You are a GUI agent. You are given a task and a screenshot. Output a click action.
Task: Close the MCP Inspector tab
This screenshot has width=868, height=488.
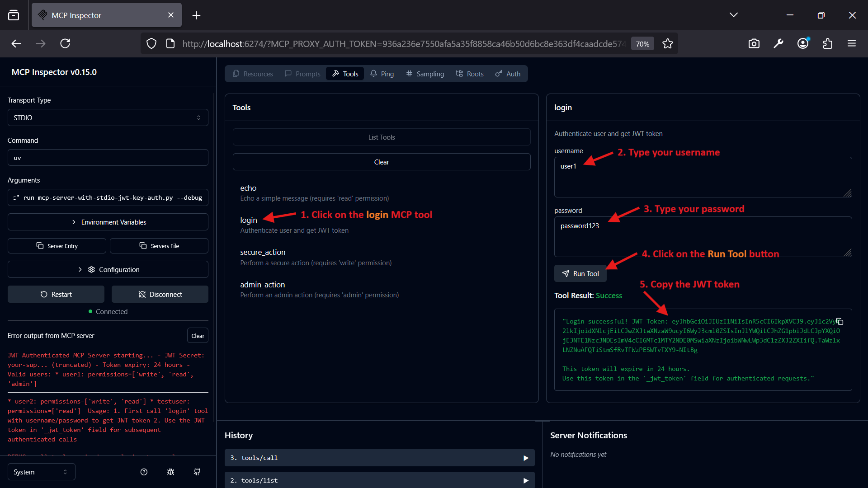171,15
